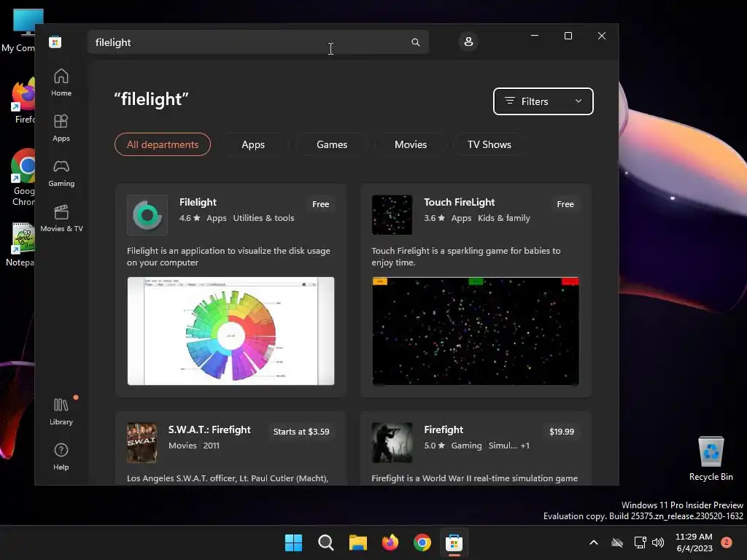Open the Home section in Store sidebar
The width and height of the screenshot is (747, 560).
click(x=61, y=83)
